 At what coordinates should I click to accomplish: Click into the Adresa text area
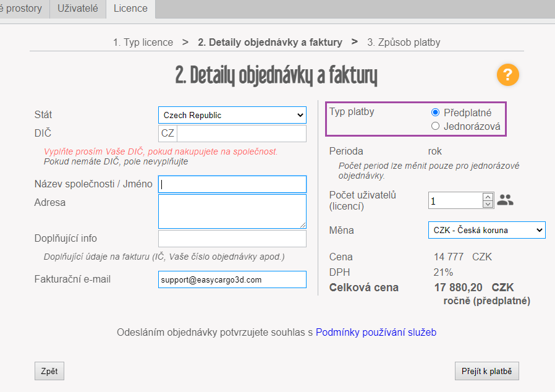tap(232, 211)
